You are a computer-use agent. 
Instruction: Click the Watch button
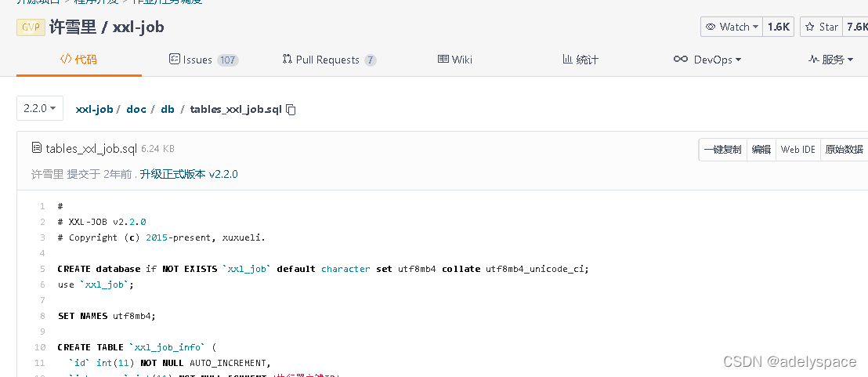(x=732, y=27)
